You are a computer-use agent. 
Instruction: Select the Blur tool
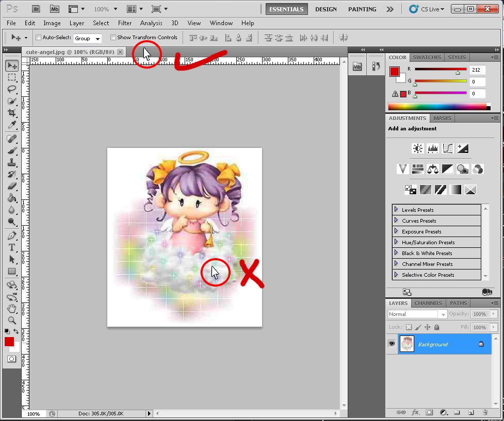12,210
